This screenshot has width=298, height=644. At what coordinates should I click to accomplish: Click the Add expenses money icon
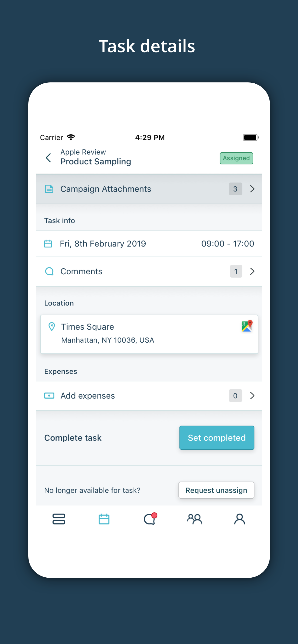tap(49, 396)
